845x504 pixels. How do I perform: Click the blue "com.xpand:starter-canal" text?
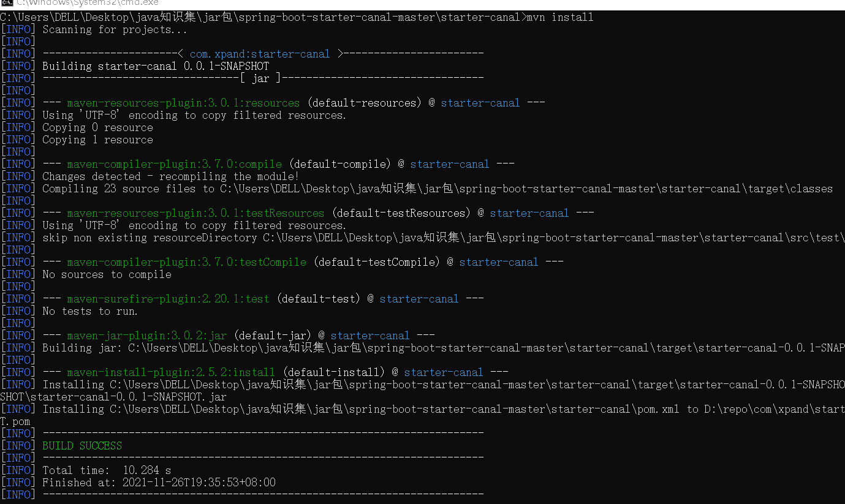pyautogui.click(x=260, y=54)
